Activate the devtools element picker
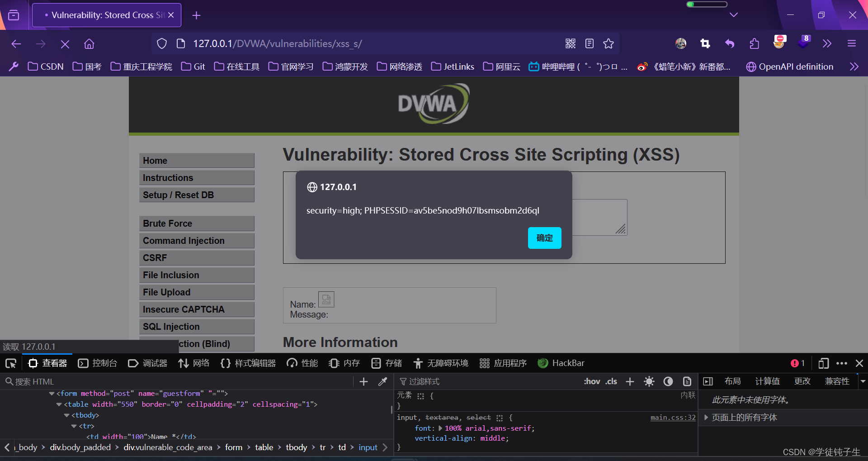The image size is (868, 461). point(11,363)
